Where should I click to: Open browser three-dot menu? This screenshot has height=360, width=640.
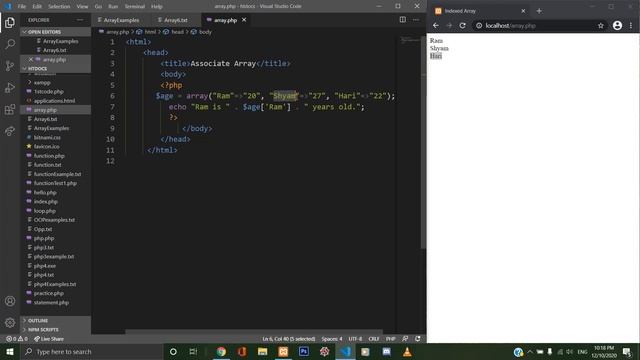coord(631,25)
